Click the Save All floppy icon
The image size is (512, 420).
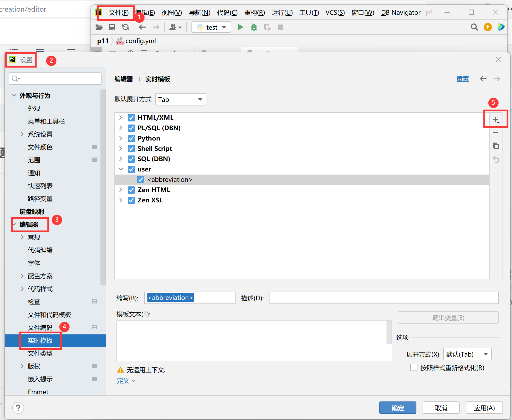[112, 27]
